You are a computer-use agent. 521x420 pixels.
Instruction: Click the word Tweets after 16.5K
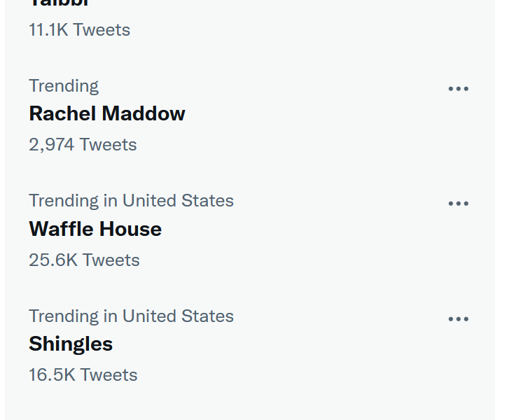(x=109, y=374)
